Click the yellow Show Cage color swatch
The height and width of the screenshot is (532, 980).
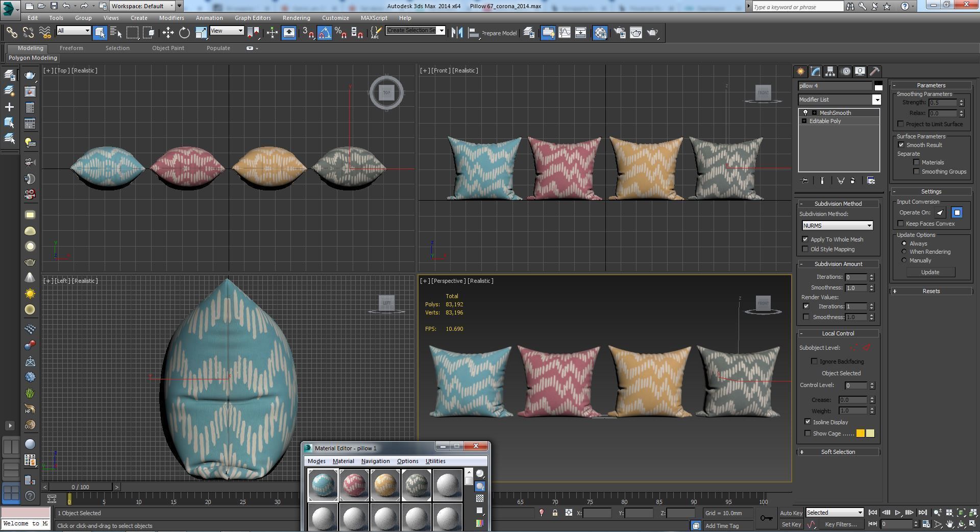861,433
